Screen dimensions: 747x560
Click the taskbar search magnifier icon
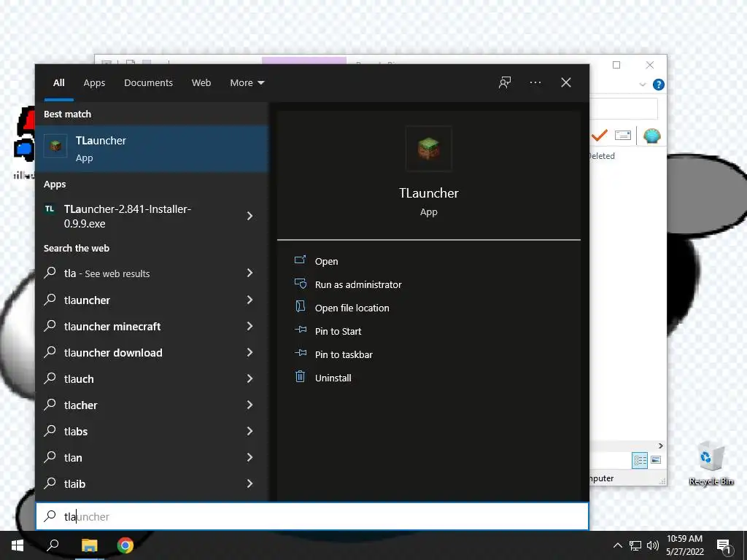click(53, 545)
